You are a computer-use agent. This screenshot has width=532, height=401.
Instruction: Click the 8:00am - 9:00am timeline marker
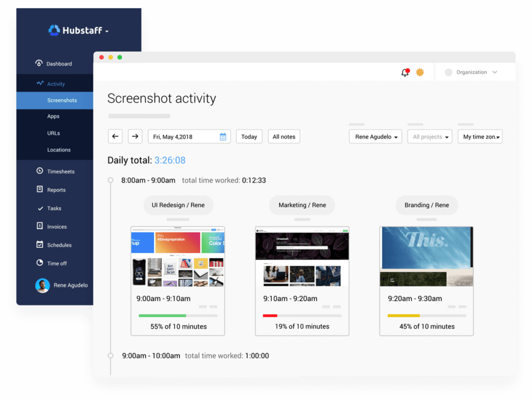(x=111, y=180)
